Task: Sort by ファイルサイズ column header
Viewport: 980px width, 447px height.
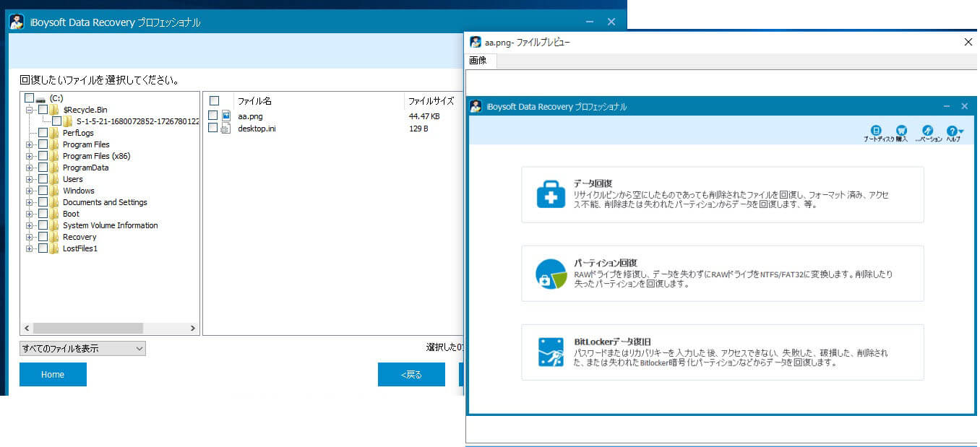Action: [431, 101]
